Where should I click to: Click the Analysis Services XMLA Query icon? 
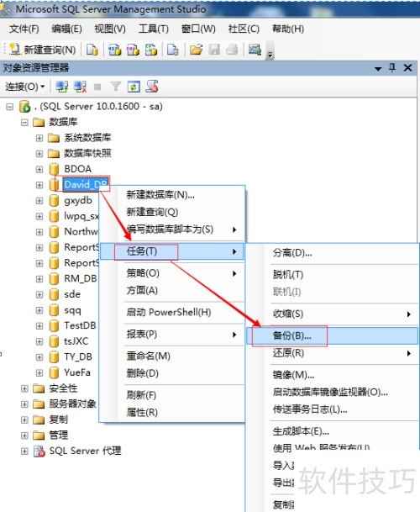pos(151,50)
